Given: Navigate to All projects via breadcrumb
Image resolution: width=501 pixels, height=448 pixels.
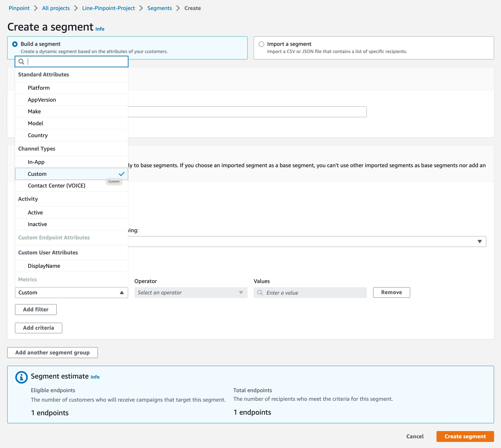Looking at the screenshot, I should pyautogui.click(x=56, y=8).
